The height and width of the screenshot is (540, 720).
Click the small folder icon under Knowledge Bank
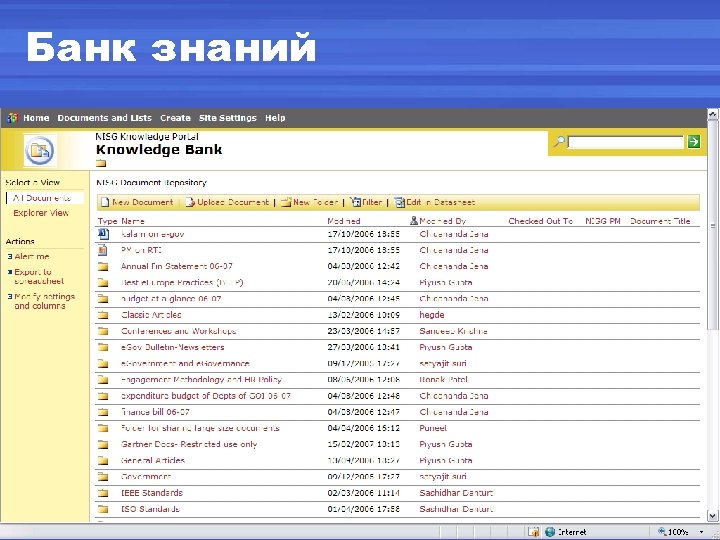(101, 163)
